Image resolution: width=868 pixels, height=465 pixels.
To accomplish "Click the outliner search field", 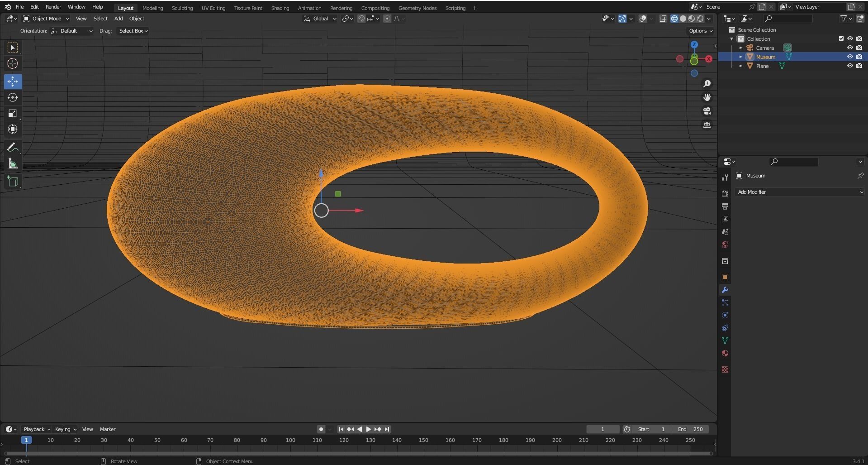I will tap(787, 19).
